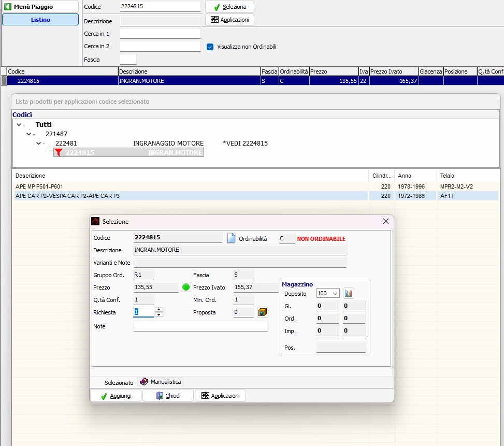Collapse the 221487 tree node

click(29, 134)
